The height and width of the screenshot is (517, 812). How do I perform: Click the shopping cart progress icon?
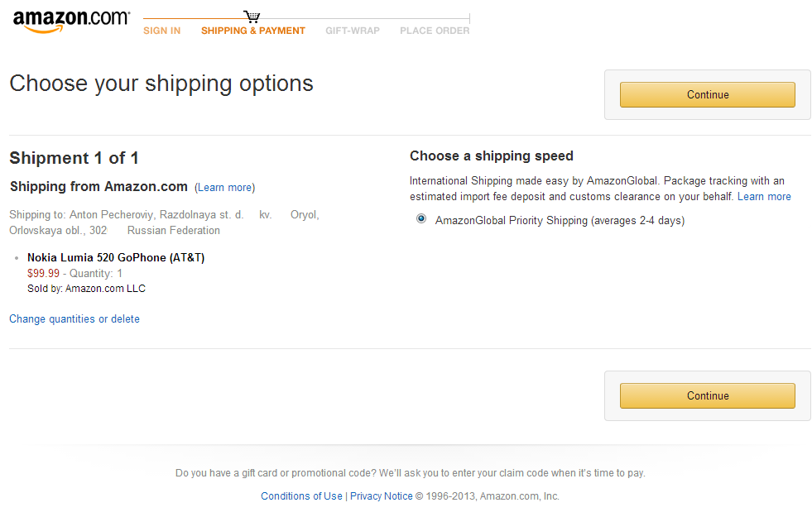coord(252,17)
